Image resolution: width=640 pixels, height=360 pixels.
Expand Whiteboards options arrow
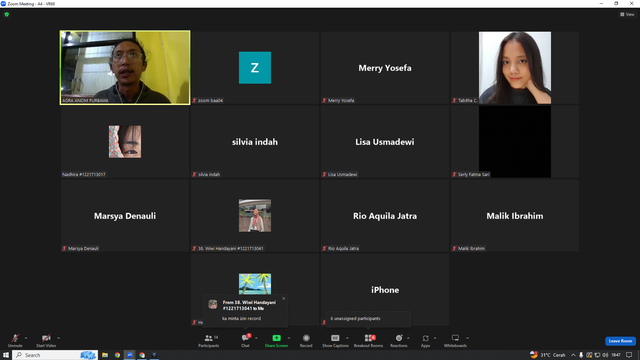[x=467, y=338]
